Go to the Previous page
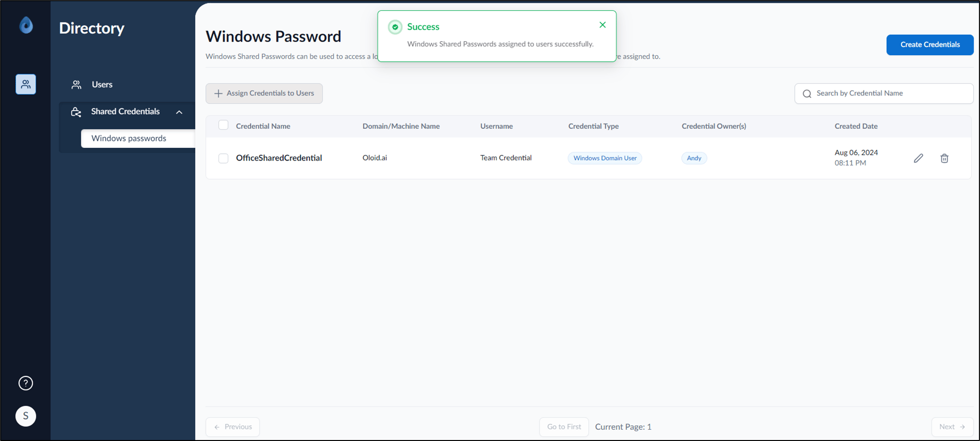Viewport: 980px width, 441px height. pos(233,427)
